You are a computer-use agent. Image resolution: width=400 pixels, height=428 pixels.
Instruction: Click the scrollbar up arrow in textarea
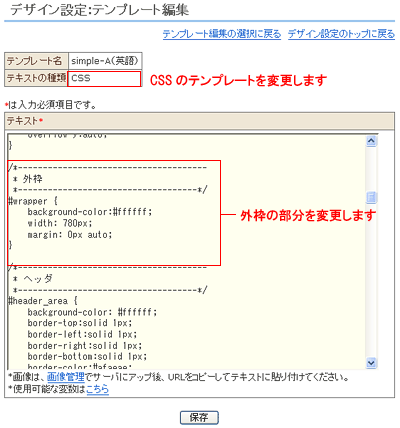(x=371, y=141)
